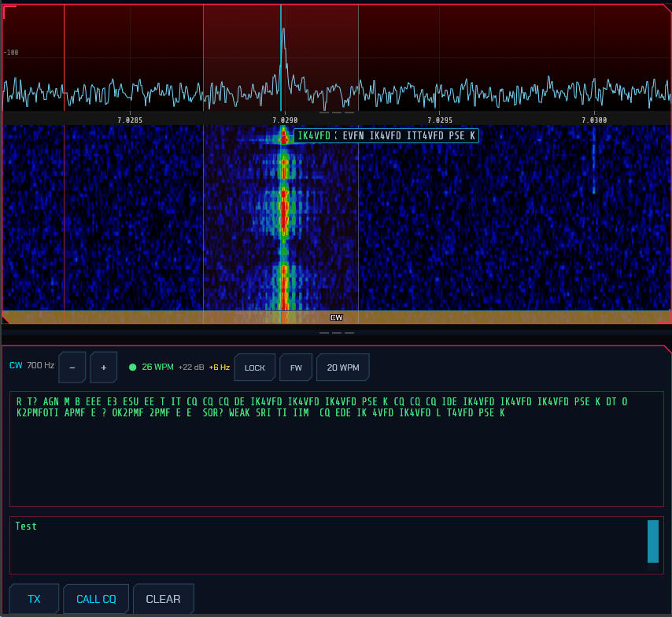Click the 20 WPM speed button
The width and height of the screenshot is (672, 617).
click(x=343, y=368)
